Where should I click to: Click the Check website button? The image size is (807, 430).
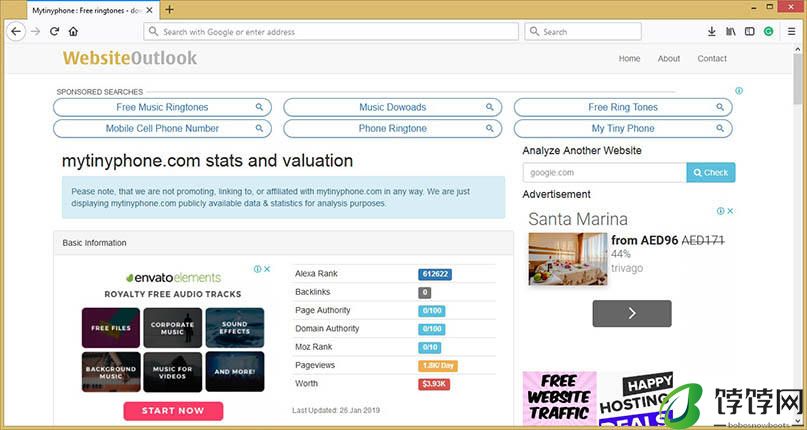point(711,173)
